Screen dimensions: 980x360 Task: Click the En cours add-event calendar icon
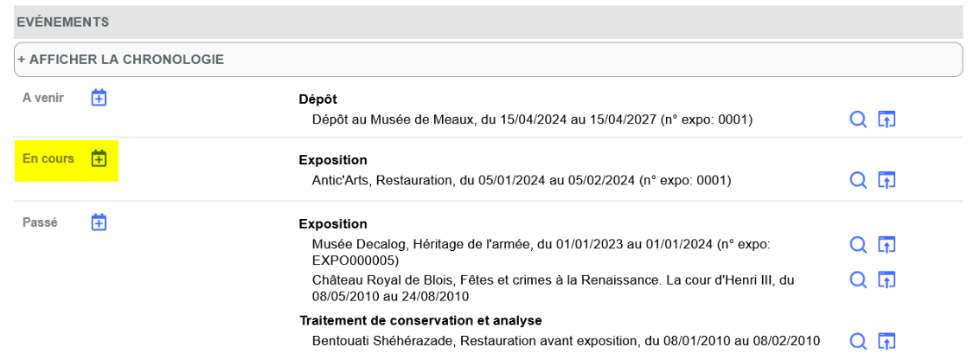[99, 159]
